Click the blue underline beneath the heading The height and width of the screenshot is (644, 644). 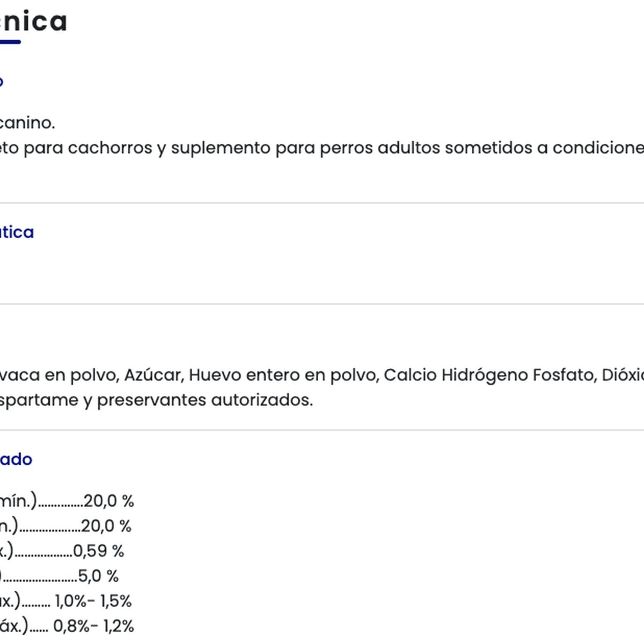click(x=10, y=41)
